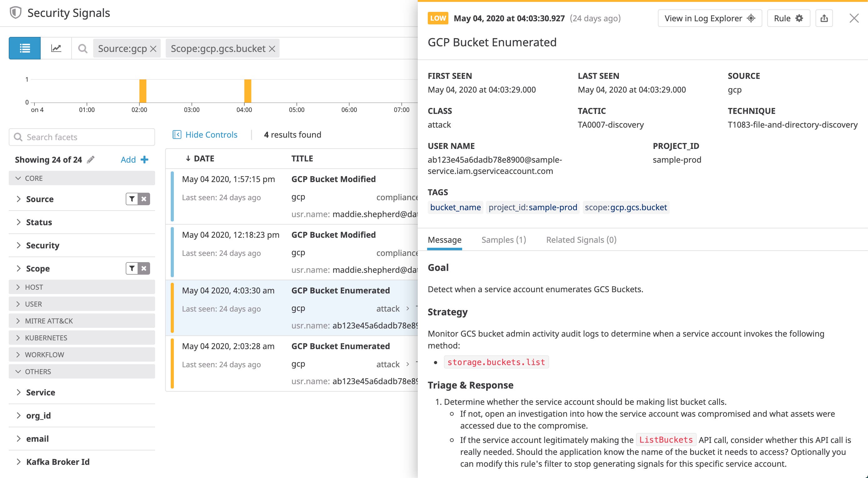The width and height of the screenshot is (868, 478).
Task: Open Rule settings via the gear icon
Action: pos(799,18)
